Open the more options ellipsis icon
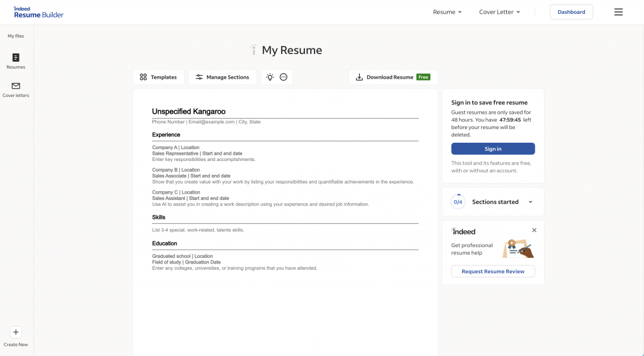 [x=284, y=77]
